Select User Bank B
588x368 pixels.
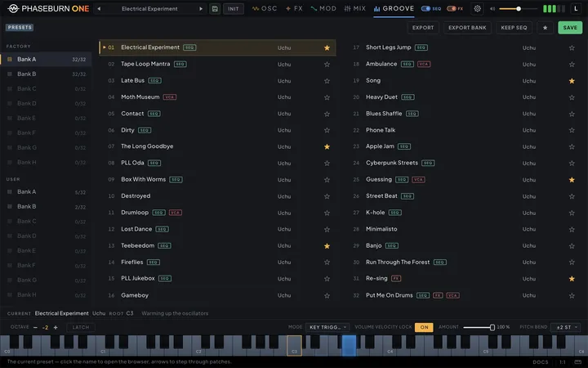46,207
